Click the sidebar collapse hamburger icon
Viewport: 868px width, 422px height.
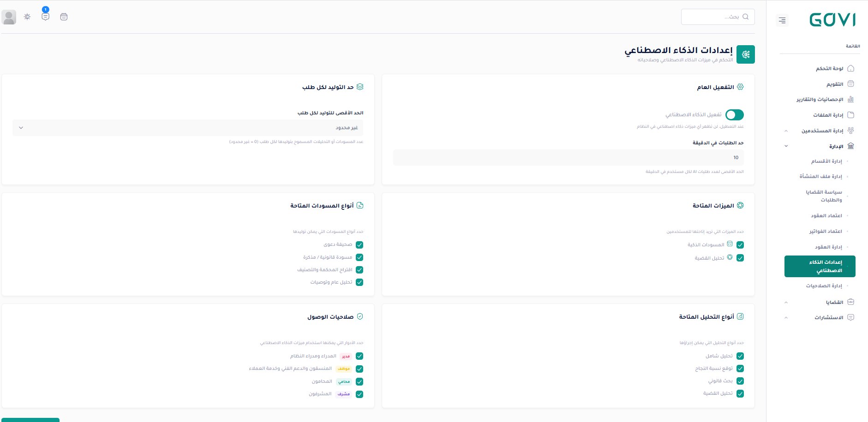pyautogui.click(x=782, y=20)
